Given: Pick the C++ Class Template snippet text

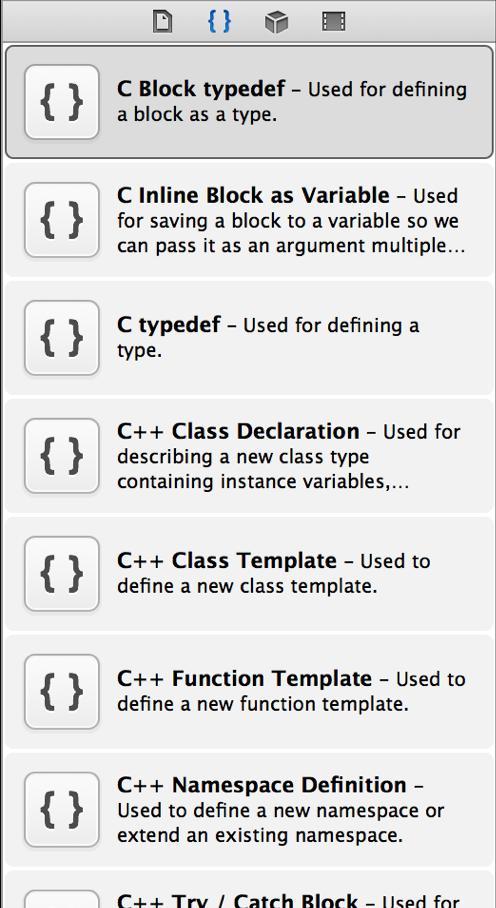Looking at the screenshot, I should click(x=273, y=573).
